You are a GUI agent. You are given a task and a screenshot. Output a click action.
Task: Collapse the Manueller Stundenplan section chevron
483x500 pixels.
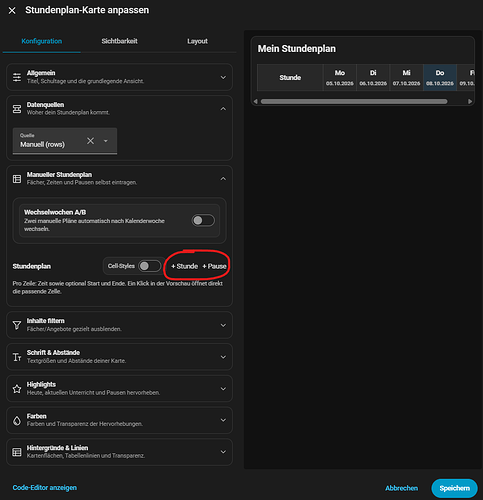[x=223, y=179]
